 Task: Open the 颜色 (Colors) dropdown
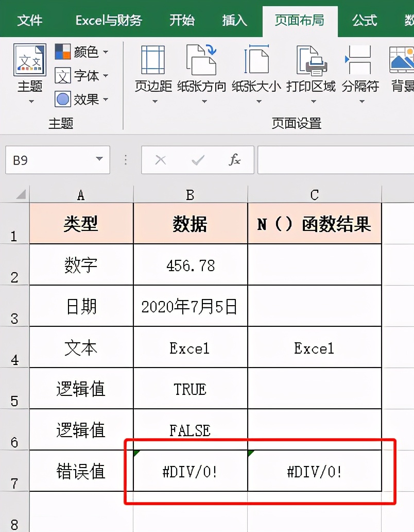coord(86,52)
